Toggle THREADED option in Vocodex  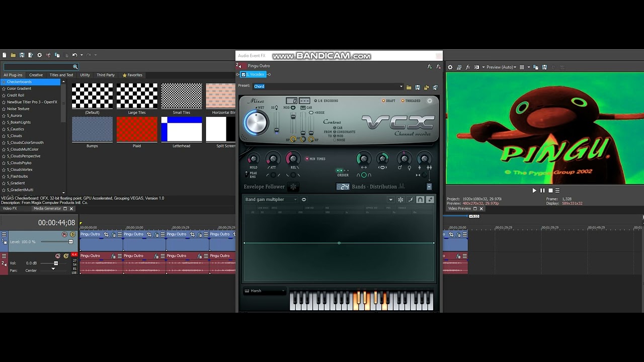point(410,101)
